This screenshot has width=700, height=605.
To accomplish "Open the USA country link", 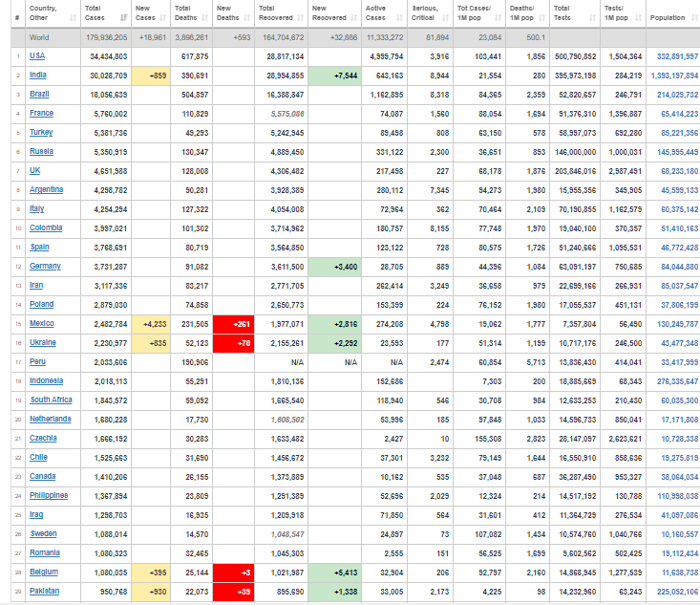I will pyautogui.click(x=37, y=55).
